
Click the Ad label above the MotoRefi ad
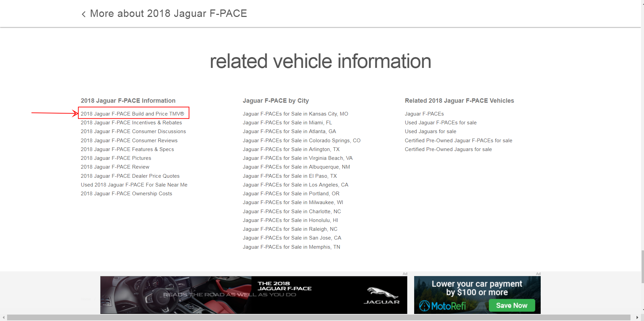(x=538, y=274)
